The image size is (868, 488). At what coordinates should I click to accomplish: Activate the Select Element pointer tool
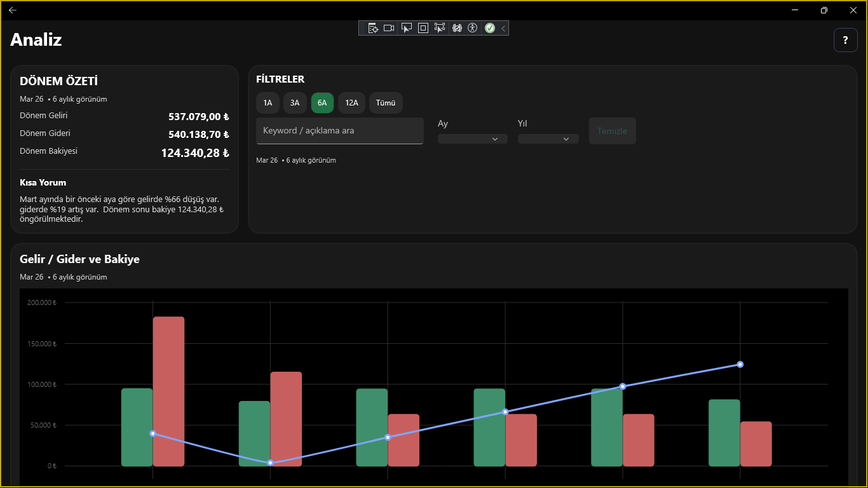pyautogui.click(x=406, y=28)
